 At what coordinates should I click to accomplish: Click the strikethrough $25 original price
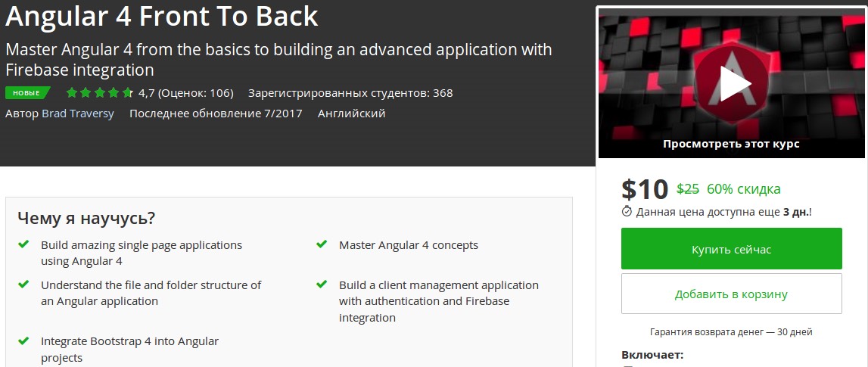tap(687, 189)
